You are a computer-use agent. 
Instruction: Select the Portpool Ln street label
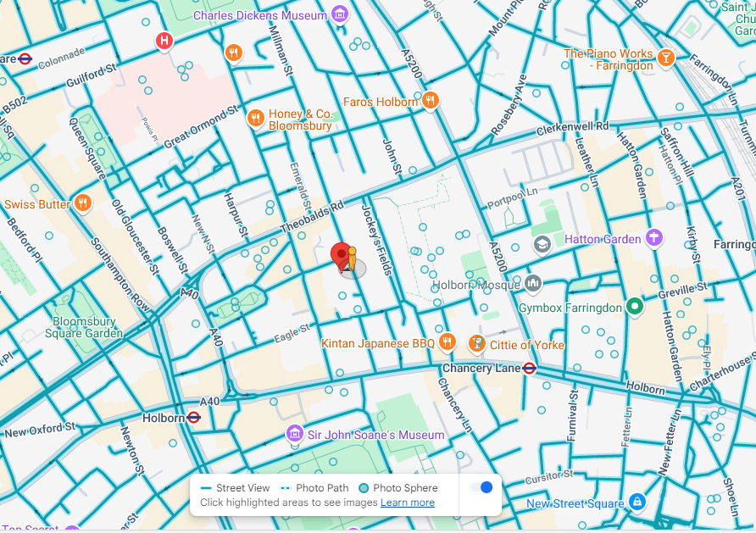pyautogui.click(x=512, y=197)
